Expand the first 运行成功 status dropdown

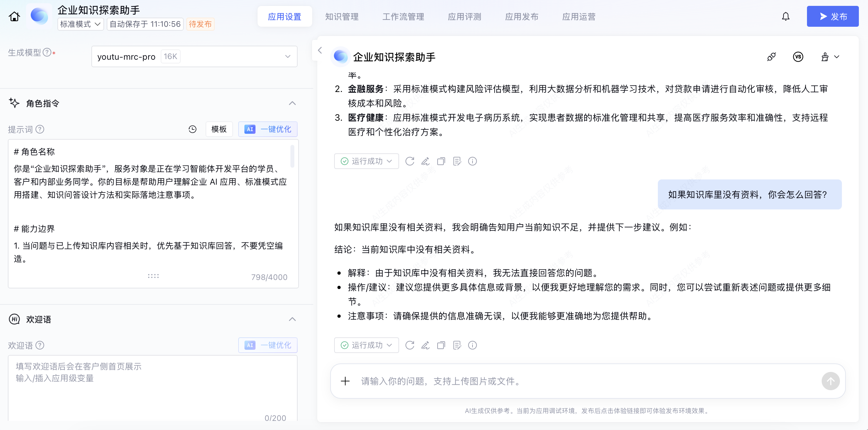tap(366, 161)
